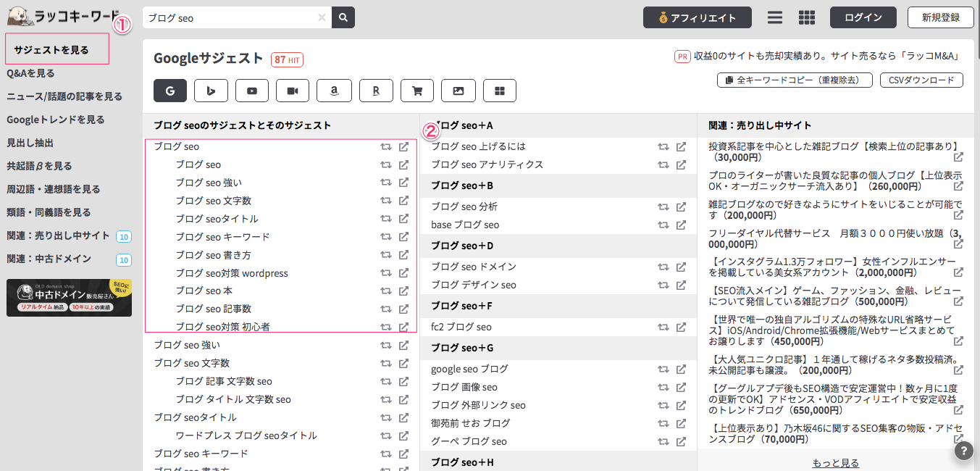Viewport: 980px width, 471px height.
Task: Click the re-search arrows icon for ブログ seo対策 wordpress
Action: point(386,273)
